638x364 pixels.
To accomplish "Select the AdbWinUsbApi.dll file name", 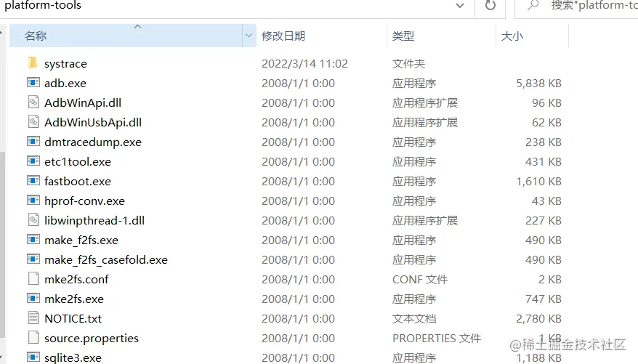I will [x=93, y=122].
